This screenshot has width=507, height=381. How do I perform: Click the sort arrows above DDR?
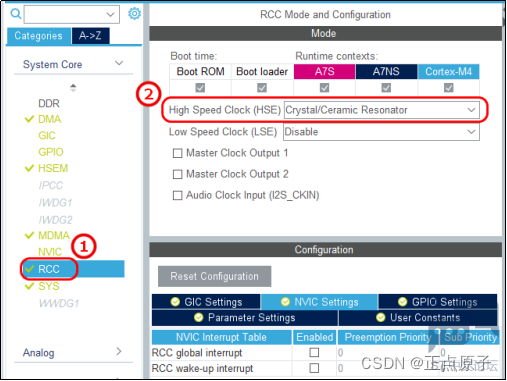point(73,88)
